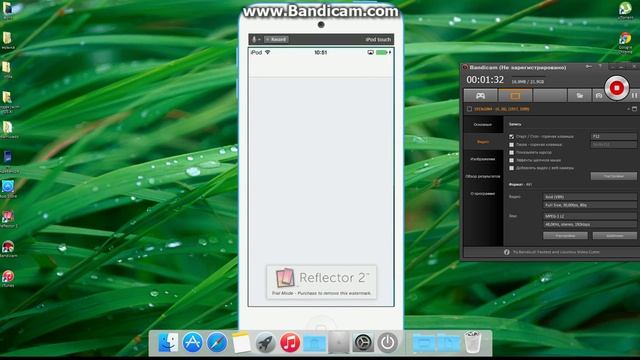Click the greyed-out pause hotkey field
640x360 pixels.
pyautogui.click(x=613, y=144)
